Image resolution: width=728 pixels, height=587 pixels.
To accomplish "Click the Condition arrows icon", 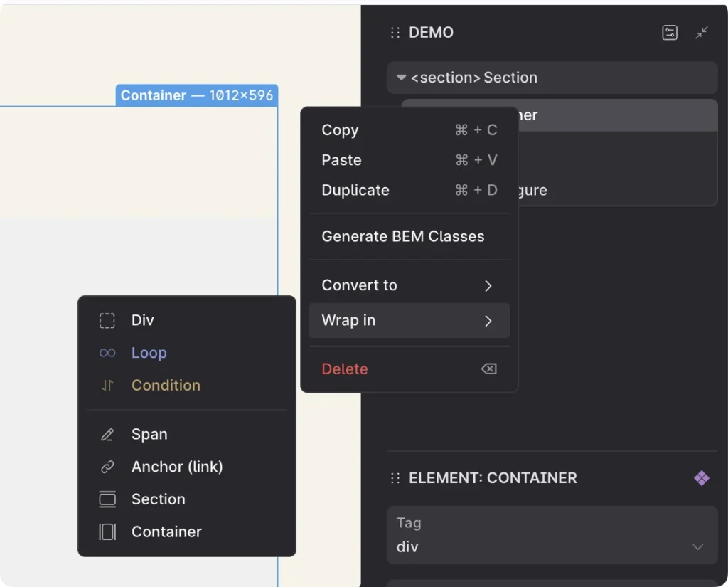I will (107, 386).
